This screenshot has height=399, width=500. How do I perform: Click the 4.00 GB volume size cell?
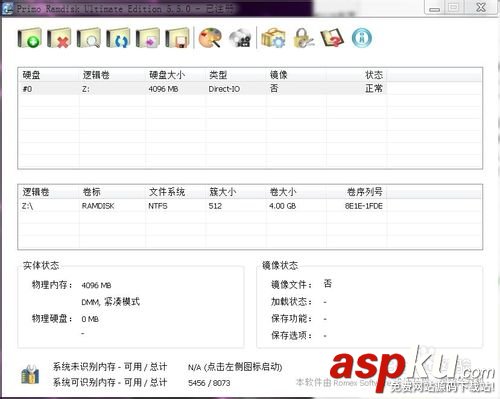[282, 206]
